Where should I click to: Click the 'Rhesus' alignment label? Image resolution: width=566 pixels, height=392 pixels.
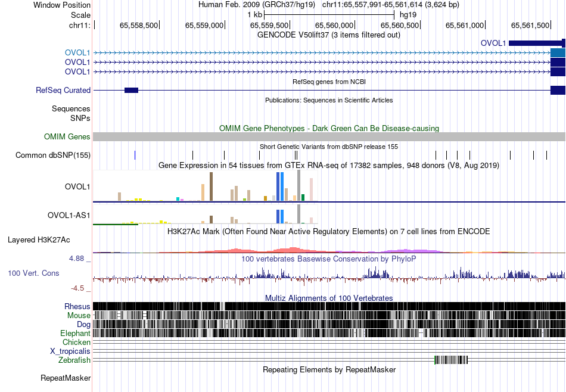click(77, 306)
